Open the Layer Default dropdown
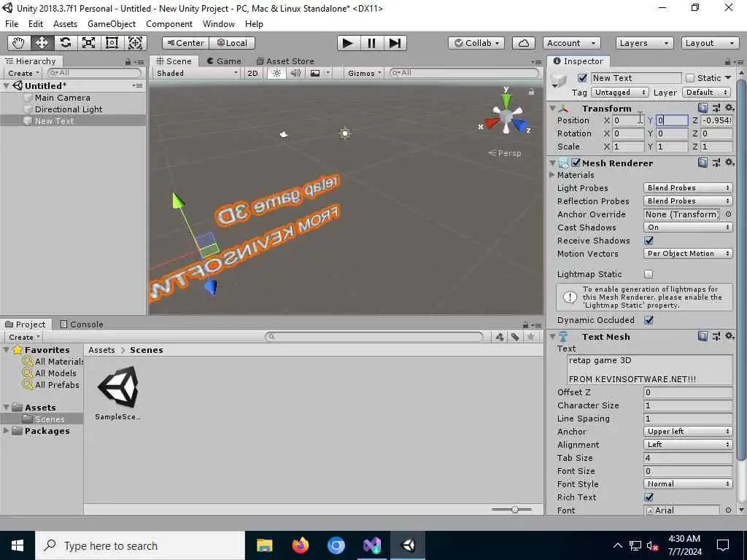Image resolution: width=747 pixels, height=560 pixels. pos(706,93)
